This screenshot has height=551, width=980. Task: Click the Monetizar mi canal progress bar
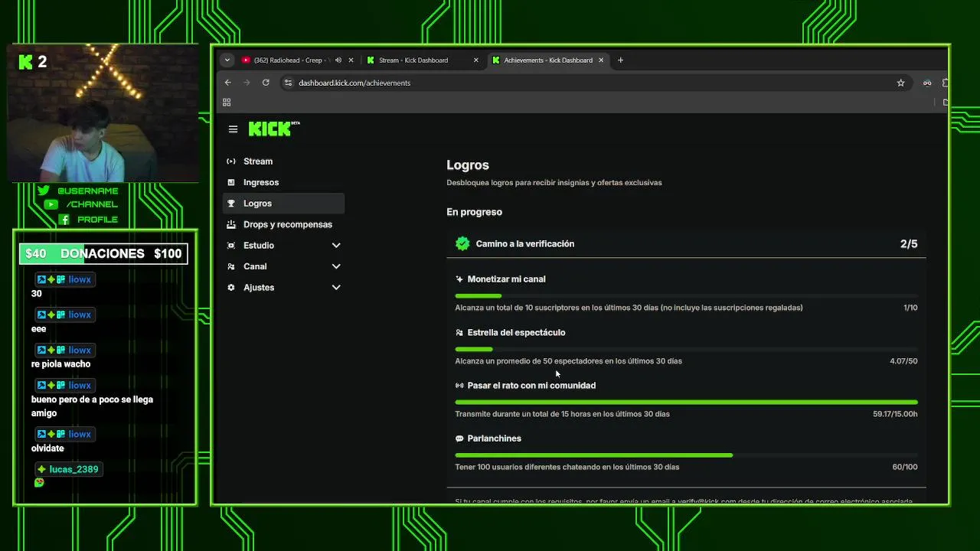[686, 296]
